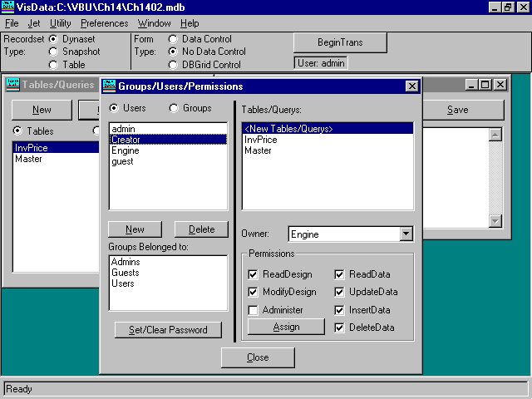The image size is (532, 399).
Task: Click the VisData application icon in title bar
Action: coord(8,7)
